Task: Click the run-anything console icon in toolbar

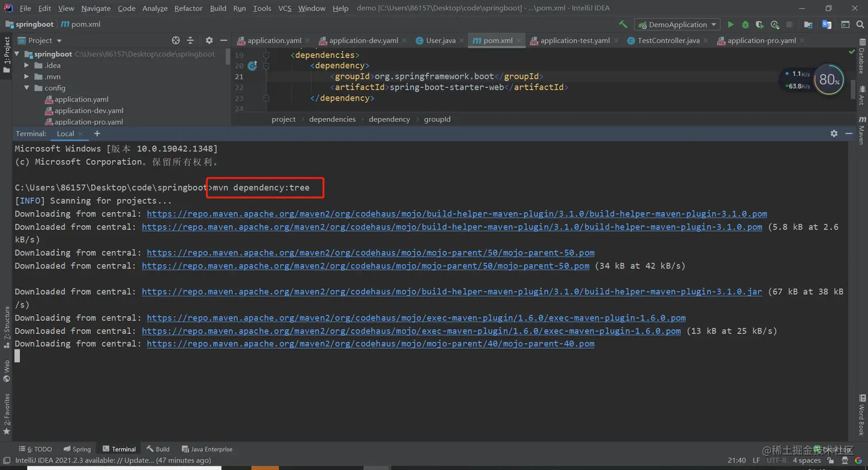Action: pos(845,25)
